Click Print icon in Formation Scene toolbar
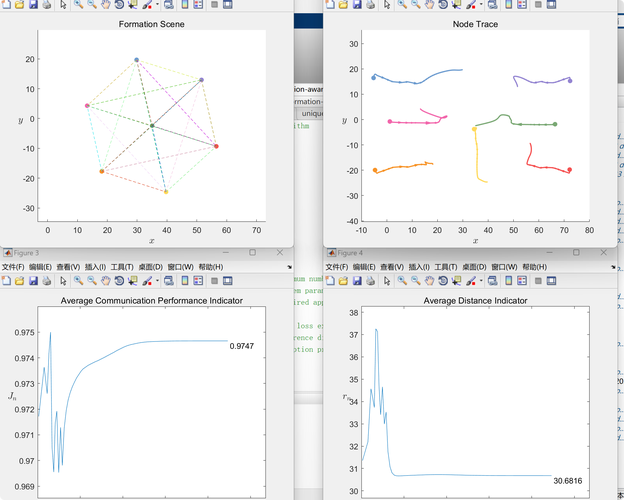This screenshot has width=624, height=500. (46, 5)
